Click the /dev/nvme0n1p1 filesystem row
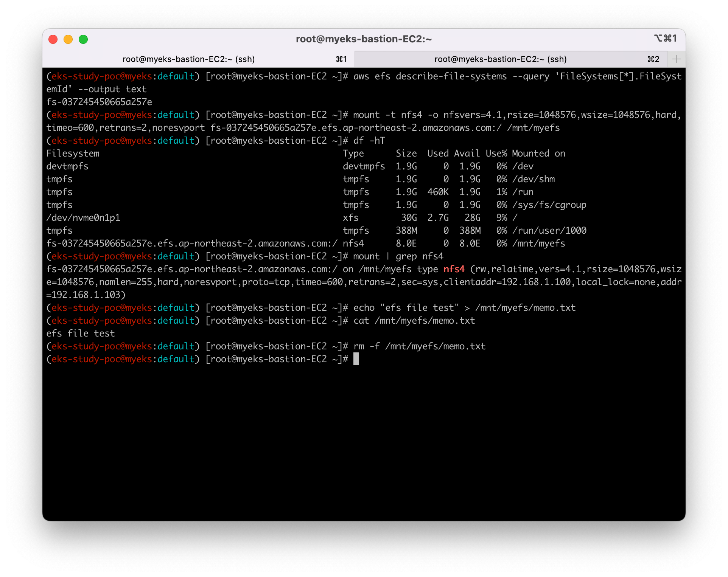The width and height of the screenshot is (728, 577). (83, 218)
